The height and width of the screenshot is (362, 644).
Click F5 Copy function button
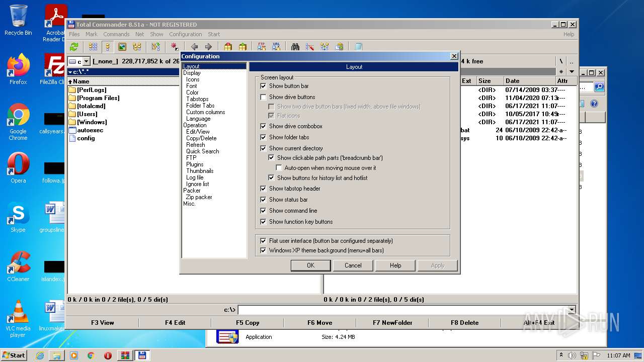coord(248,323)
